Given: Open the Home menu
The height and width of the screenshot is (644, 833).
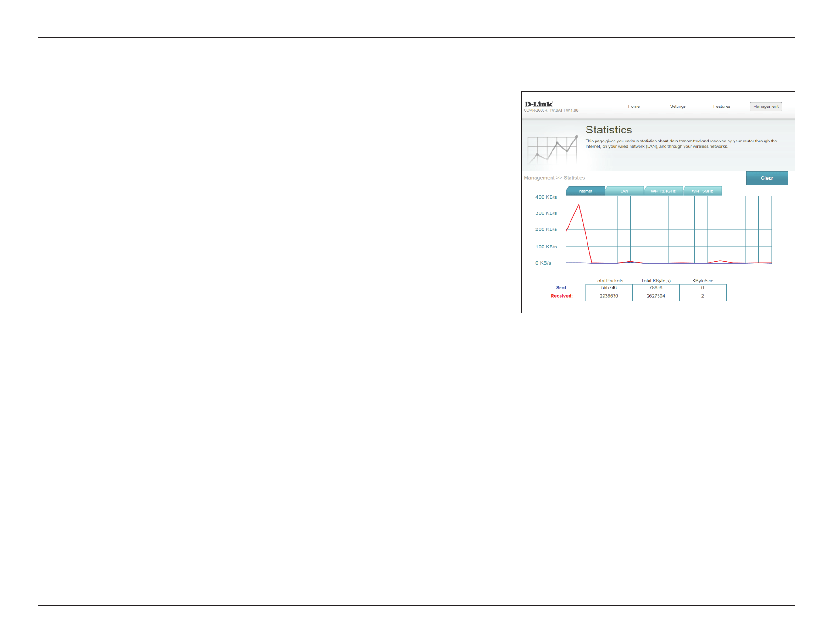Looking at the screenshot, I should click(x=633, y=106).
